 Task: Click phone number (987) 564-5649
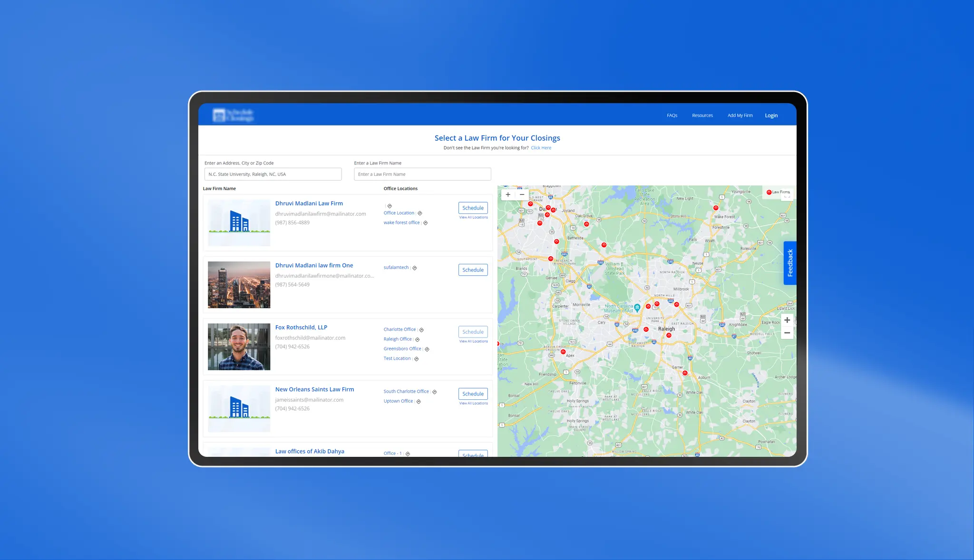click(x=292, y=285)
